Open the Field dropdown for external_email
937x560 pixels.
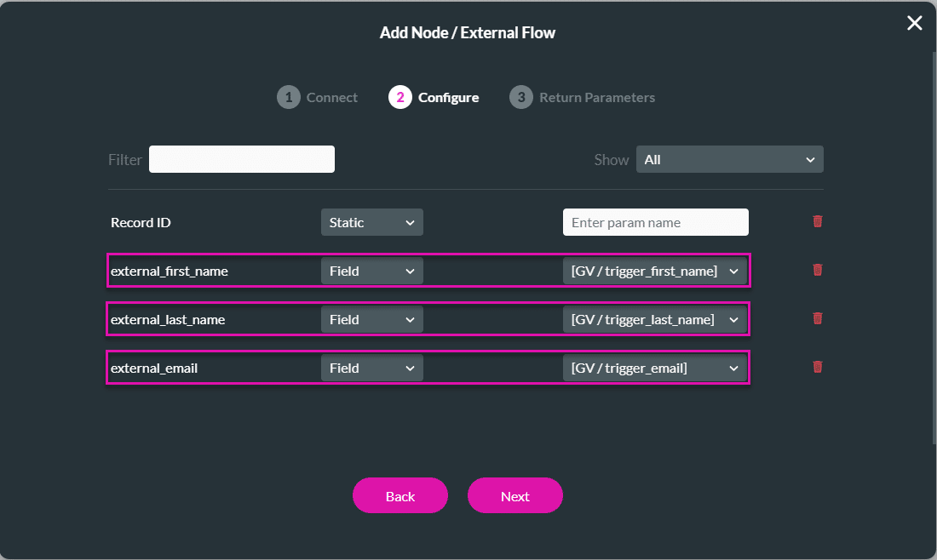point(372,367)
